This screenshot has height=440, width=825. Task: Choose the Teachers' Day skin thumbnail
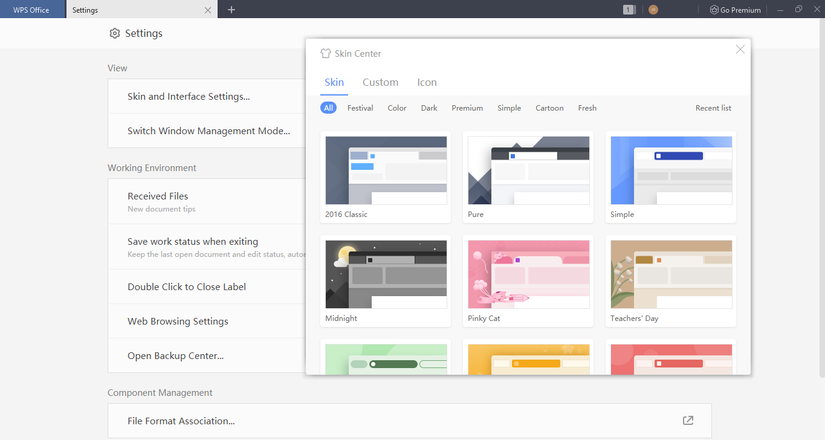pos(671,274)
